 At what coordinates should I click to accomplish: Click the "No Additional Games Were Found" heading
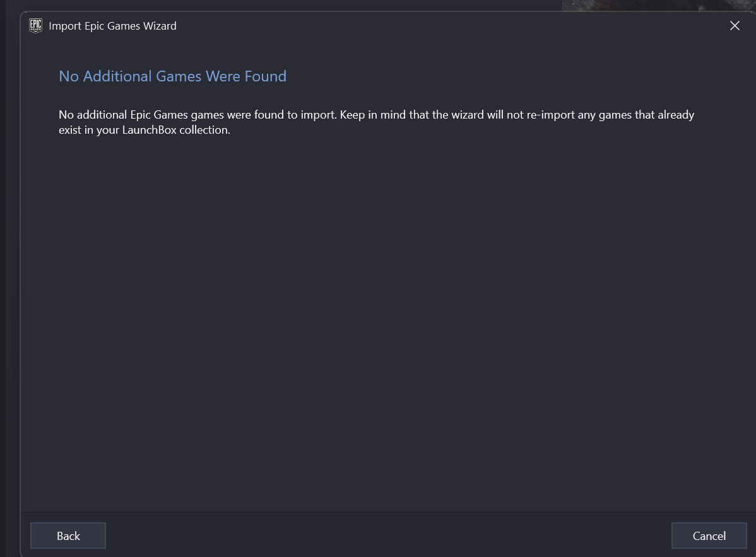[x=172, y=76]
